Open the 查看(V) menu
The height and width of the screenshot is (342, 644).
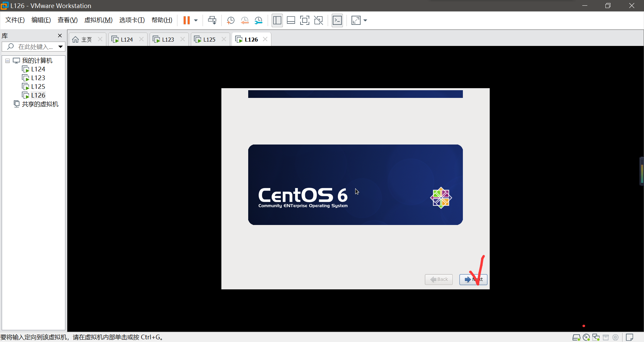click(x=68, y=20)
